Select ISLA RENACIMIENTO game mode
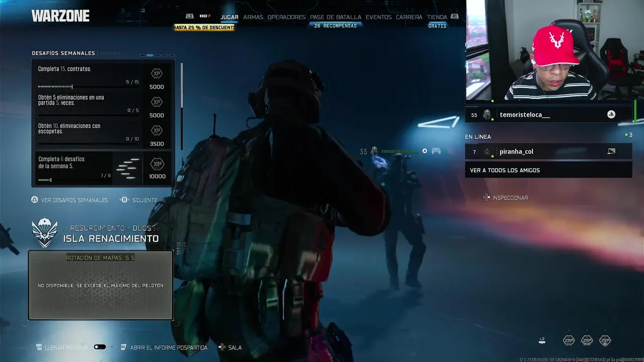 (x=111, y=239)
